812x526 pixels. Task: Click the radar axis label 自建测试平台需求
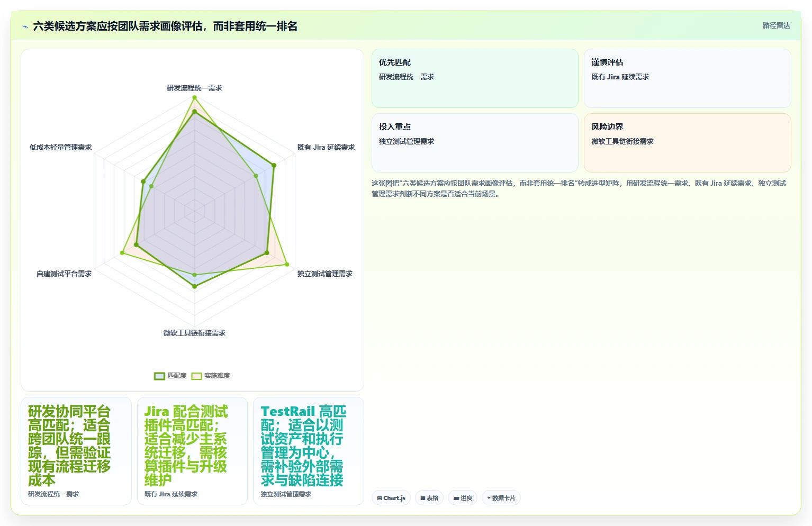(x=64, y=274)
